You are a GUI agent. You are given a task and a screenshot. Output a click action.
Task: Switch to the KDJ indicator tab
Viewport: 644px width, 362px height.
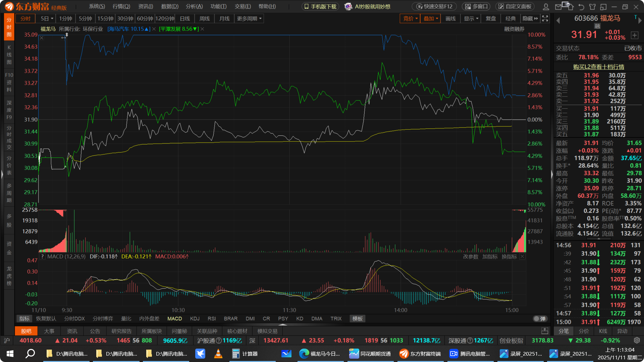pyautogui.click(x=195, y=318)
